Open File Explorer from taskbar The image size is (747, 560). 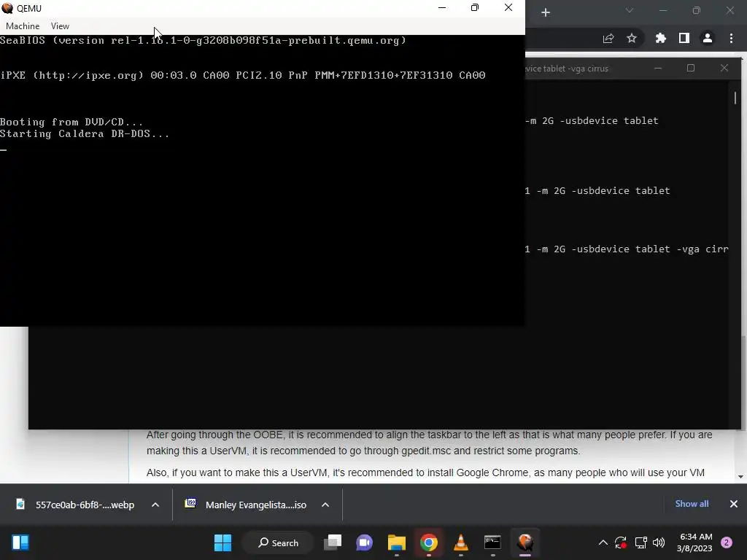click(x=396, y=542)
